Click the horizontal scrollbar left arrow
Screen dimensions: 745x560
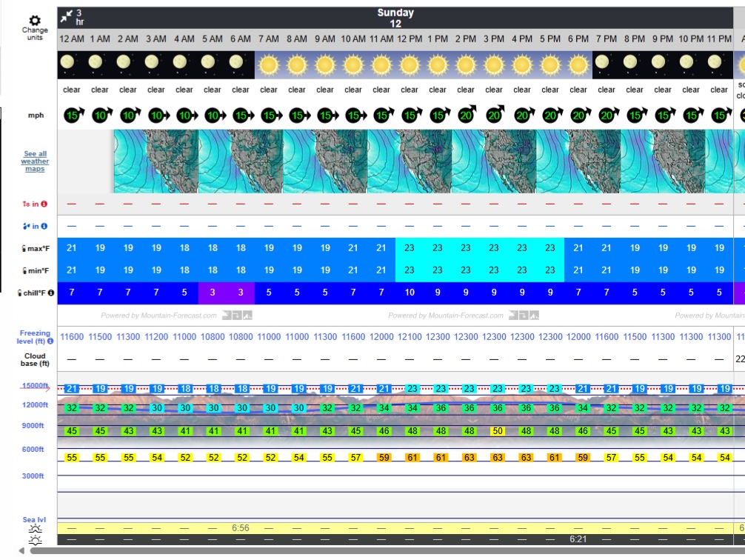21,551
